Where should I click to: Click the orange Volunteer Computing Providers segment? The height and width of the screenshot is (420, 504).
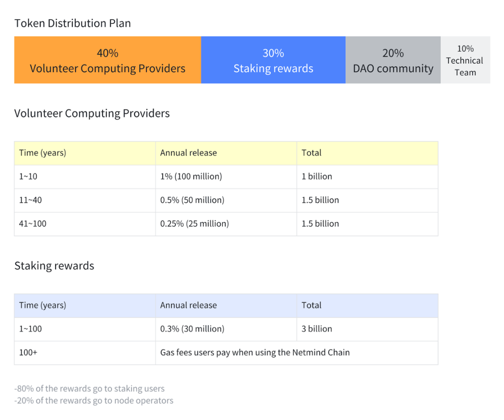pos(107,60)
